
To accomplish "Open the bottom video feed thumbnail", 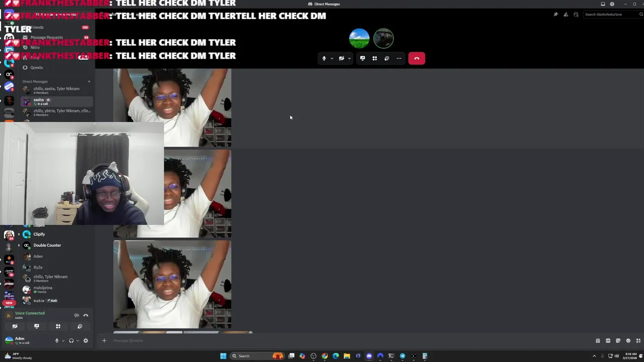I will [172, 285].
